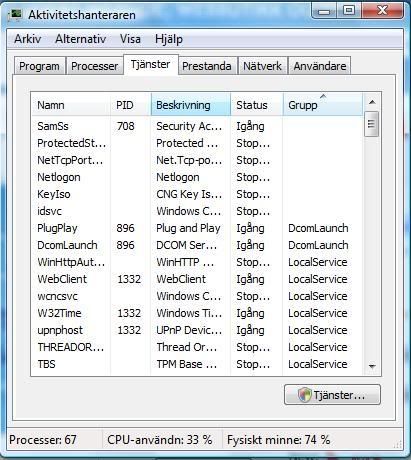This screenshot has width=411, height=460.
Task: Switch to the Processer tab
Action: (95, 66)
